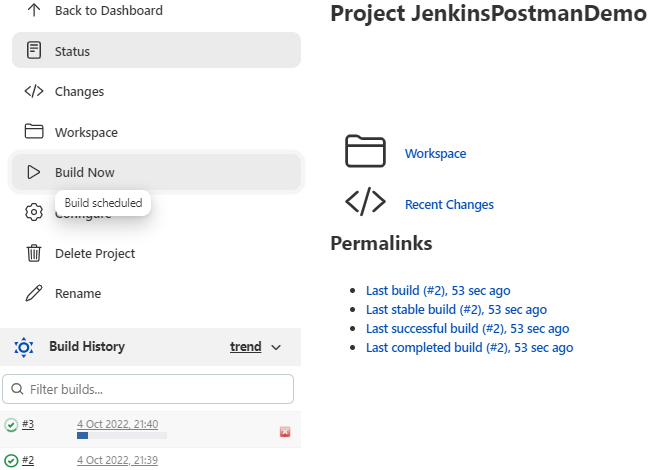
Task: Click the Changes code brackets icon
Action: coord(34,91)
